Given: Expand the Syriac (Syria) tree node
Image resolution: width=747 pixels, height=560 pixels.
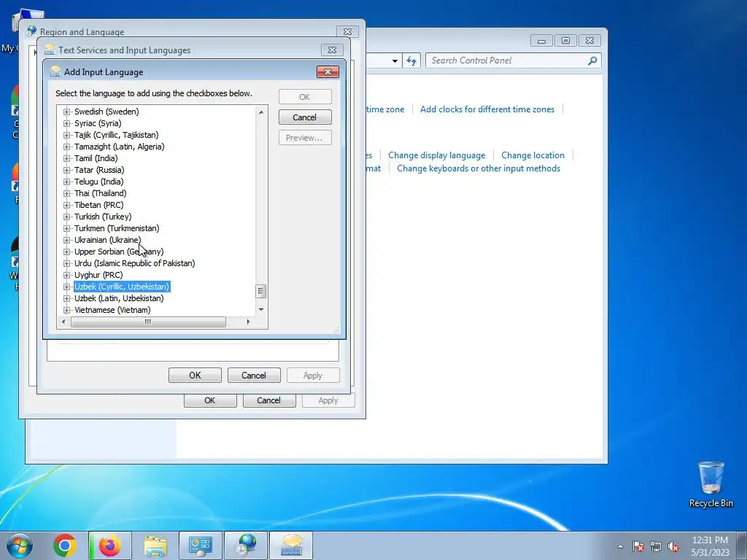Looking at the screenshot, I should click(66, 123).
